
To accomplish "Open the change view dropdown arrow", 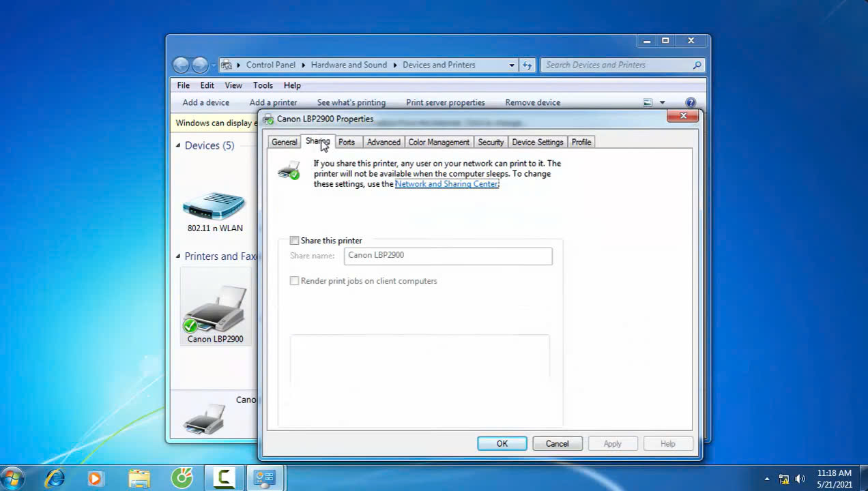I will tap(662, 103).
